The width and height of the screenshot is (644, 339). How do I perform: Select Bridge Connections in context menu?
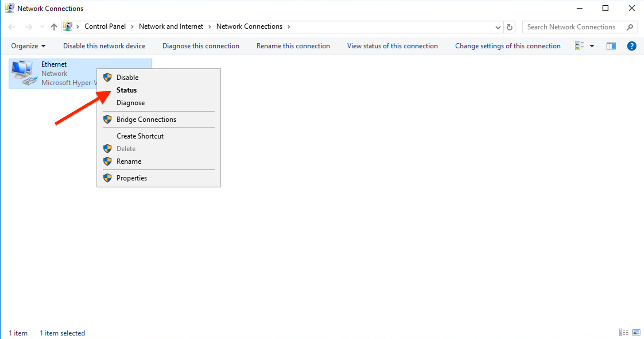pos(146,120)
